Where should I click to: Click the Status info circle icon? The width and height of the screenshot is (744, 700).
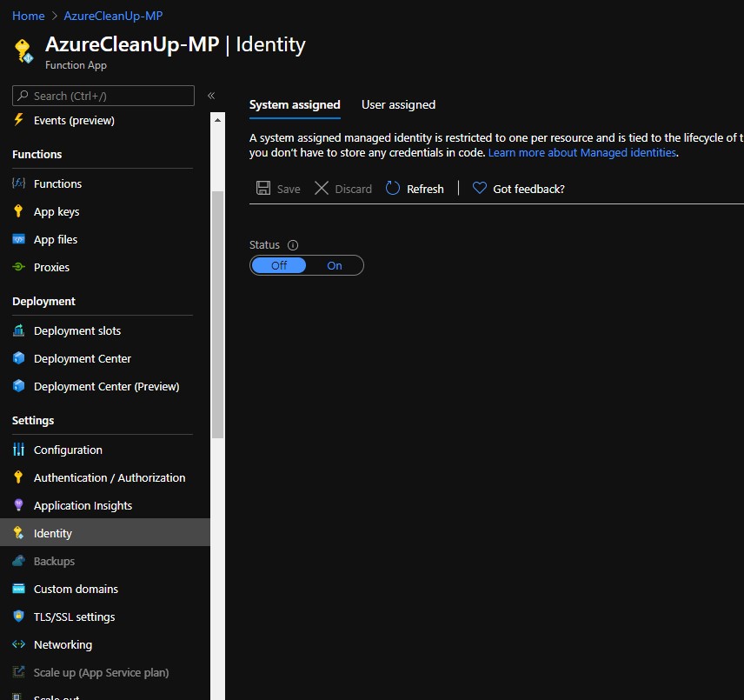coord(293,245)
